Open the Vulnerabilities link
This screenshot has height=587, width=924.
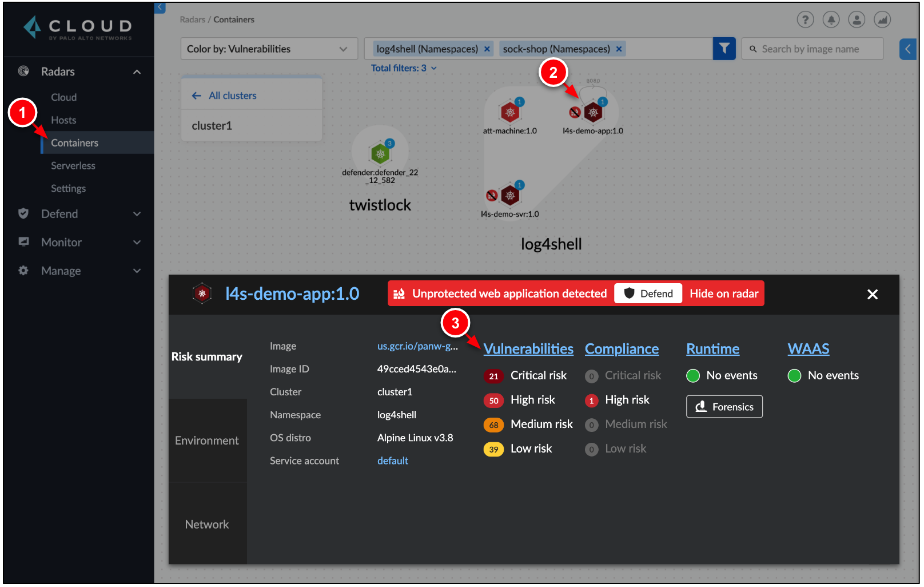(x=528, y=349)
